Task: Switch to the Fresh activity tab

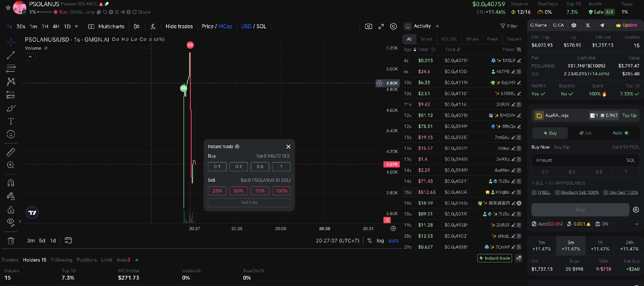Action: pos(492,39)
